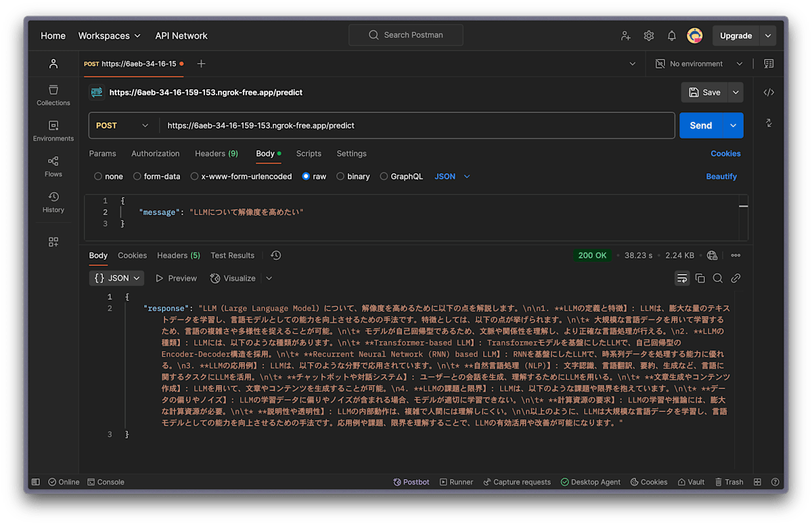
Task: Open Postbot in the status bar
Action: (411, 482)
